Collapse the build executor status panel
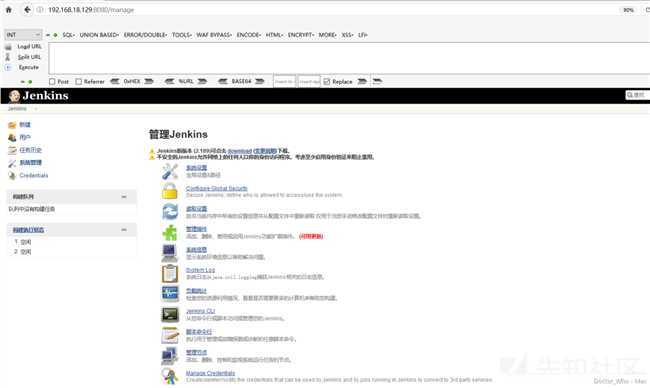 coord(124,230)
